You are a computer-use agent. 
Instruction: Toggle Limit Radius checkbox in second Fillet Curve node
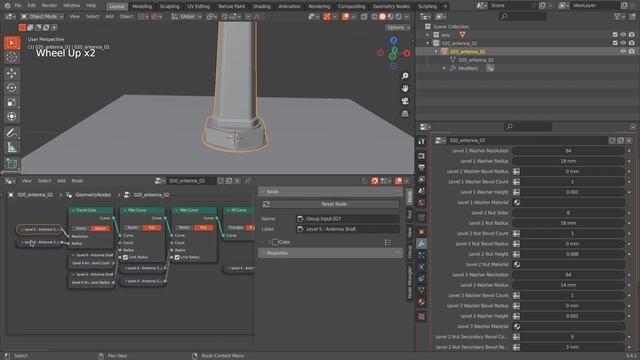point(177,258)
